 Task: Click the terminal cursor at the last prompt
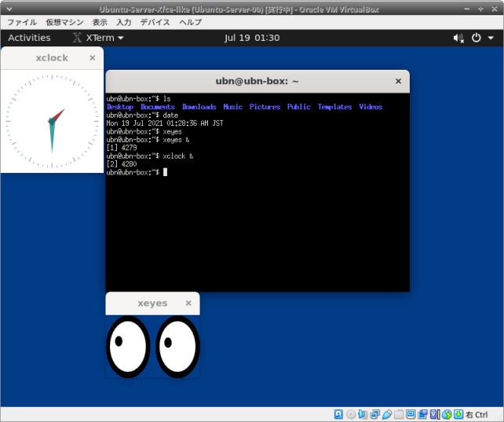(165, 172)
